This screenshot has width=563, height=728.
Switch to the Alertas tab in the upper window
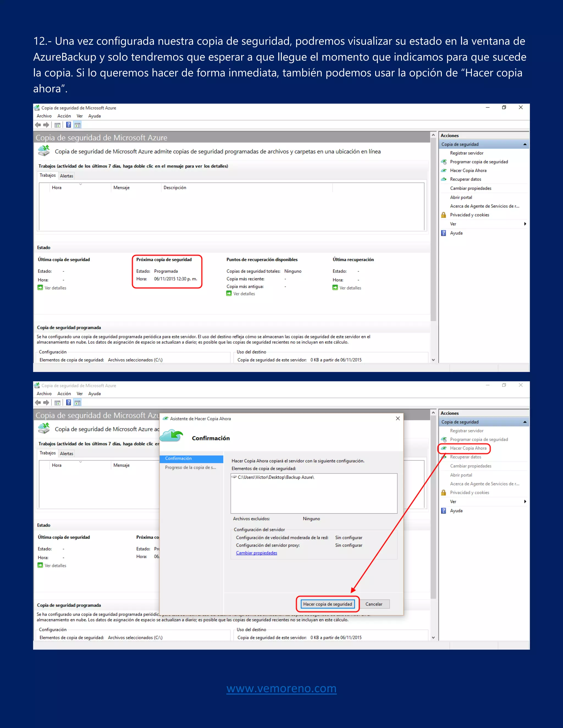coord(66,176)
